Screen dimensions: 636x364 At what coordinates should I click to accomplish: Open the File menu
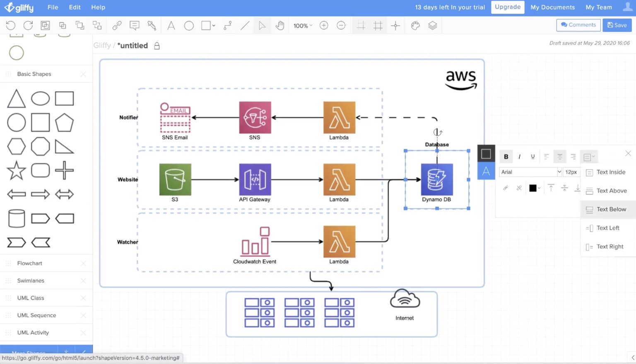[x=53, y=7]
